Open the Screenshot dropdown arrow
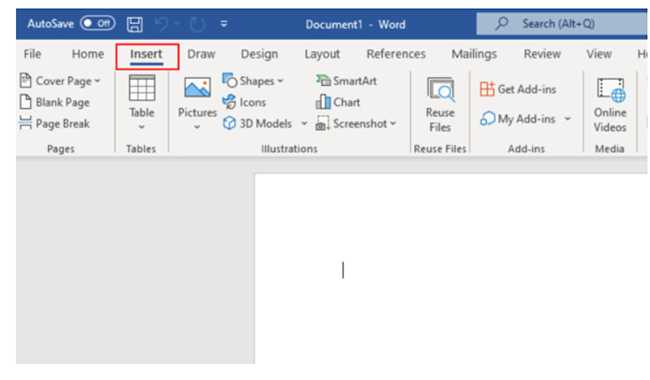This screenshot has height=380, width=650. pyautogui.click(x=393, y=123)
